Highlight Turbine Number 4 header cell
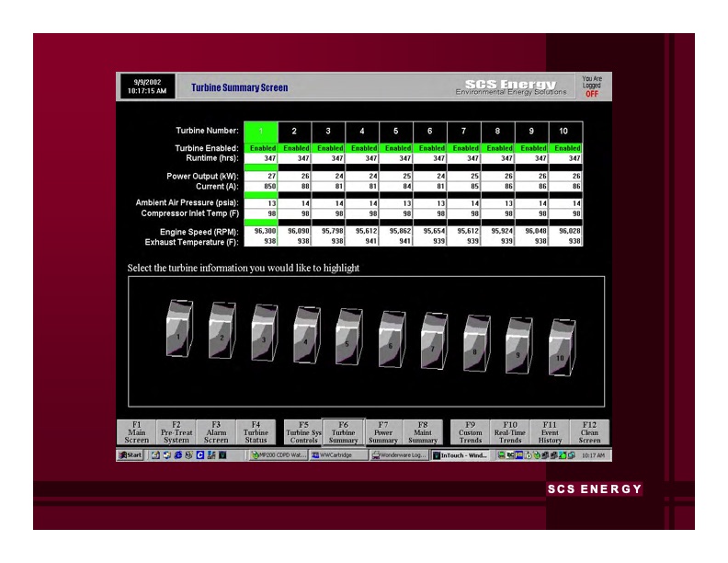Screen dimensions: 728x563 click(362, 132)
